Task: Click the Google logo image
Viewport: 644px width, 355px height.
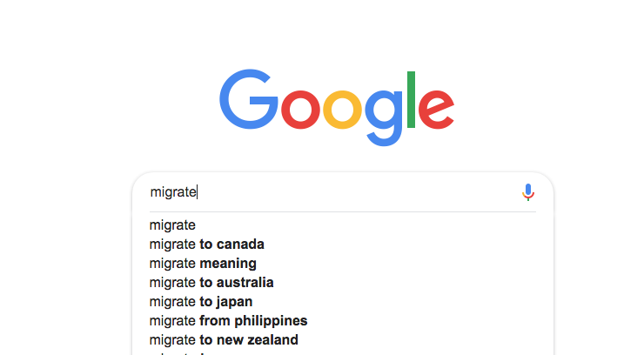Action: pyautogui.click(x=336, y=104)
